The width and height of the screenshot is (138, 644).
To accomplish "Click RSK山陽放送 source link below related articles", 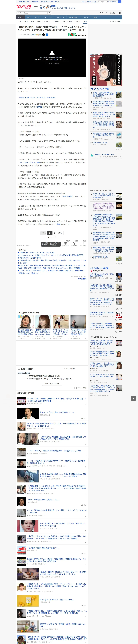I will click(82, 279).
